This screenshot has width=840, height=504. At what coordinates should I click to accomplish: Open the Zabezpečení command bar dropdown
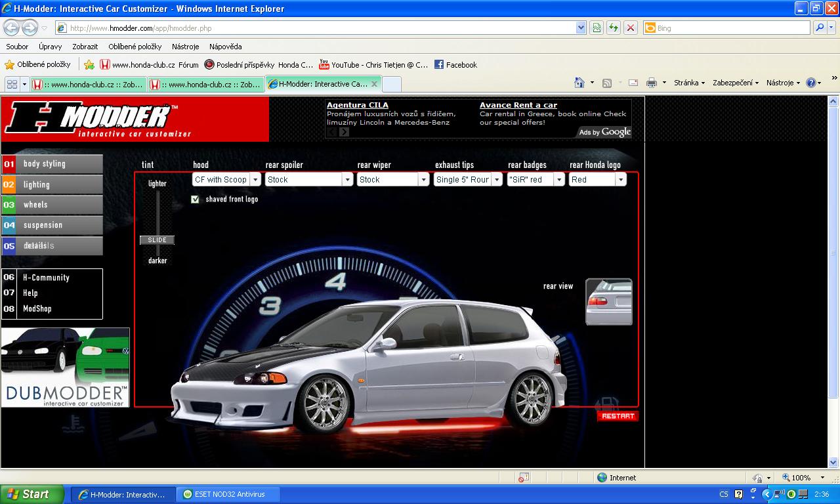point(736,83)
